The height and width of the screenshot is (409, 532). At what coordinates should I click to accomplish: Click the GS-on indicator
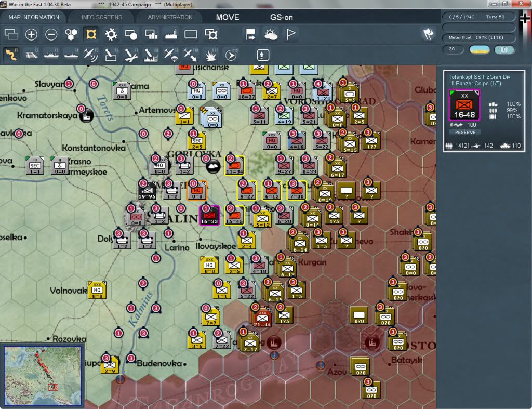click(x=281, y=17)
